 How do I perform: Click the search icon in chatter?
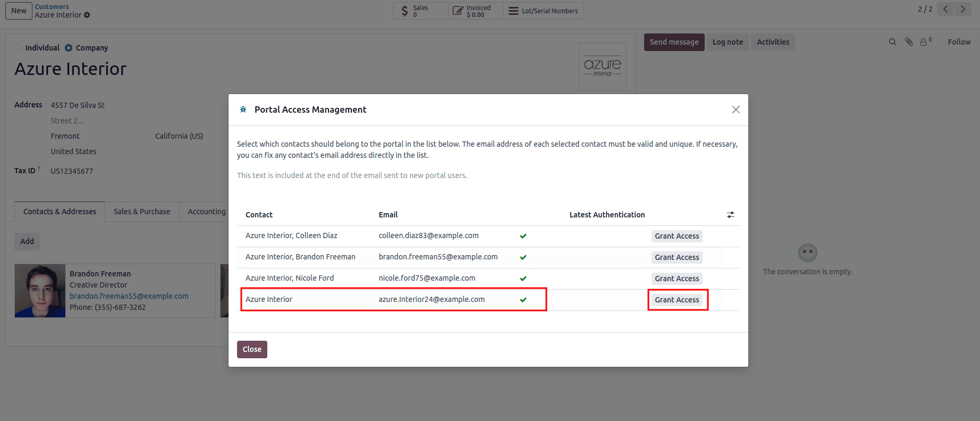point(892,42)
